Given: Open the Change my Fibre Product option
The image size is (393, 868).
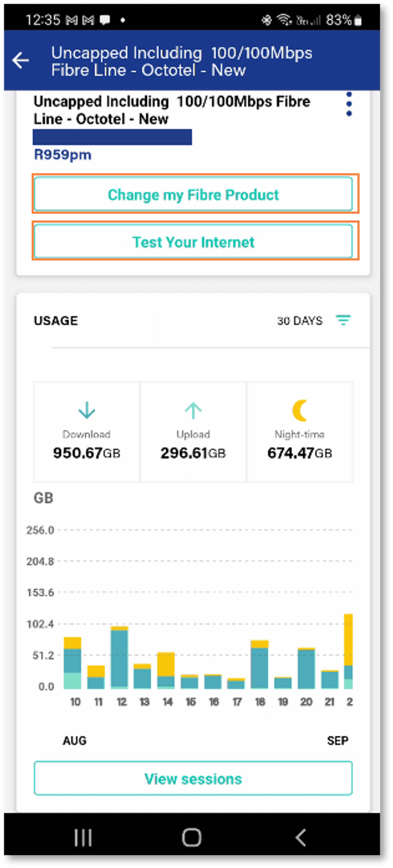Looking at the screenshot, I should point(193,194).
